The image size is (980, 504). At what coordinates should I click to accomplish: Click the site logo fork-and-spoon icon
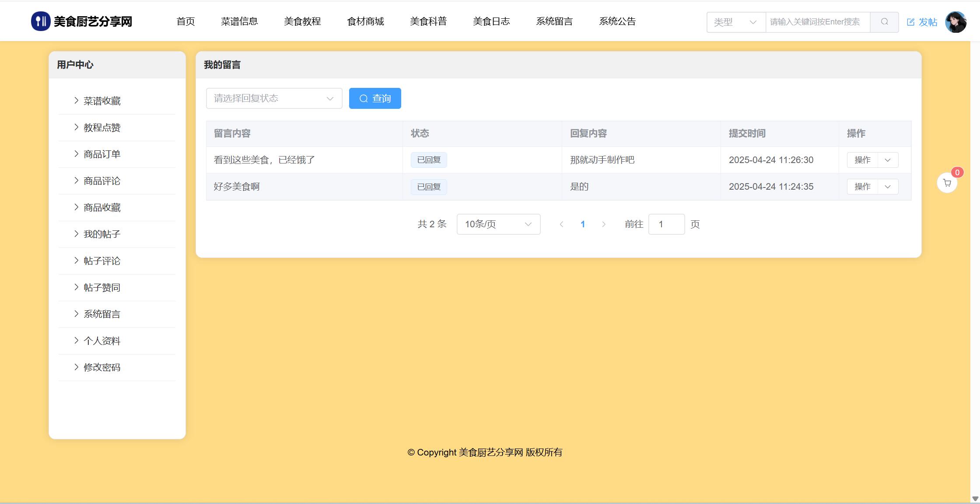[40, 21]
